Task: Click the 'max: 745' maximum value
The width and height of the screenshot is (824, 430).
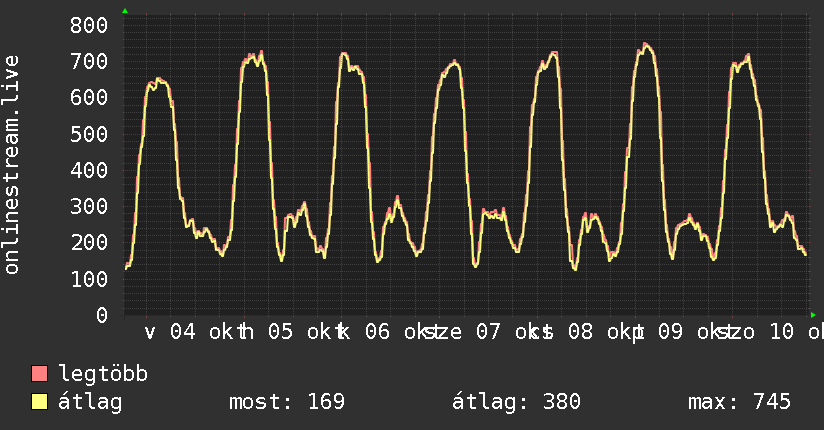Action: 739,402
